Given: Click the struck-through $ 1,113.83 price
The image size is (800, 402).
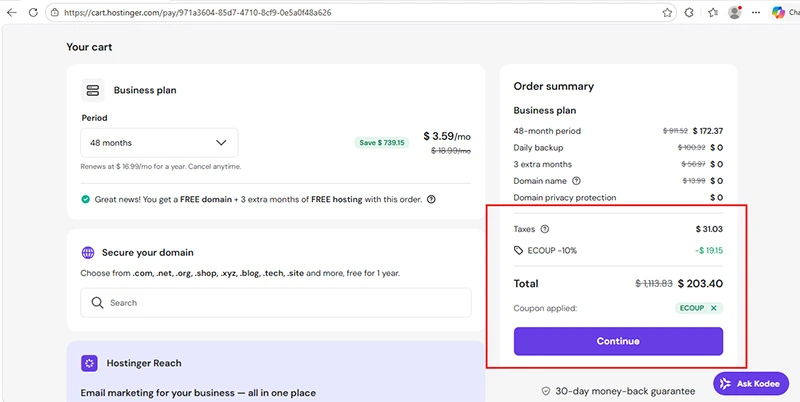Looking at the screenshot, I should (x=654, y=284).
